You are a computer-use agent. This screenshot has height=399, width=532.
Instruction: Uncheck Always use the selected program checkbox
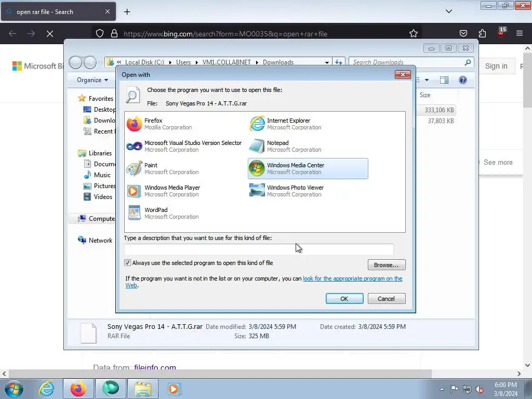(x=128, y=262)
